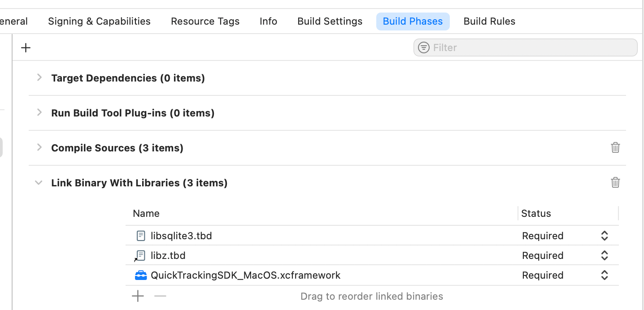This screenshot has height=310, width=644.
Task: Delete the Link Binary With Libraries phase
Action: [615, 182]
